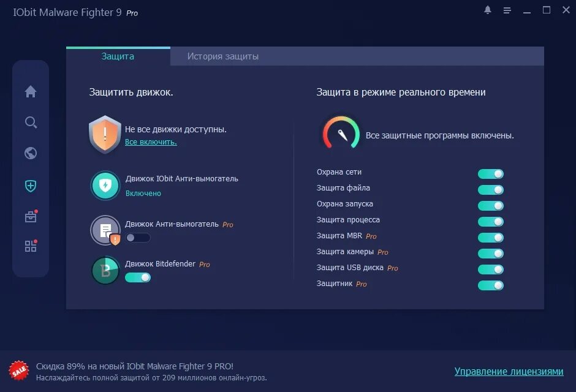Click the Включено status text
This screenshot has width=576, height=392.
click(x=143, y=194)
